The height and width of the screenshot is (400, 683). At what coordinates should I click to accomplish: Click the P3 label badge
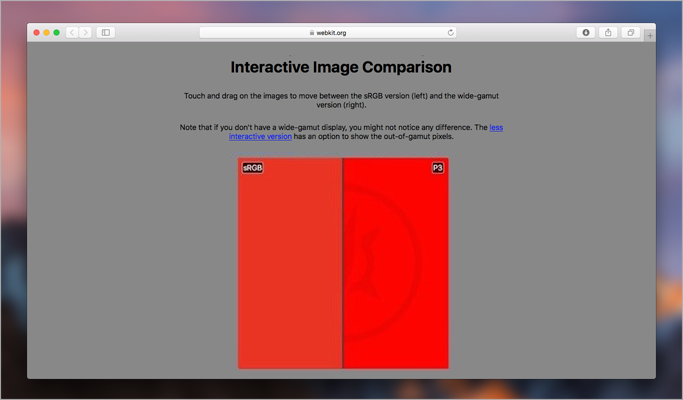[x=438, y=168]
